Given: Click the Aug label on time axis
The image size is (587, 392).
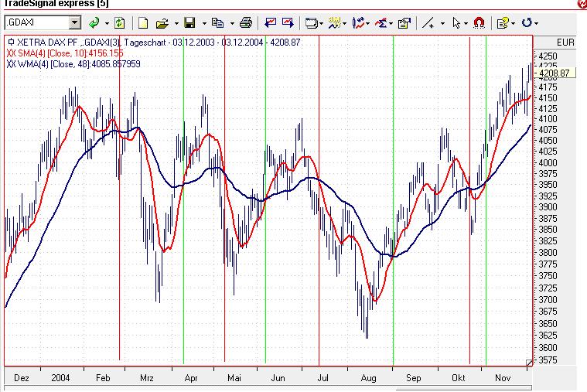Looking at the screenshot, I should coord(368,378).
